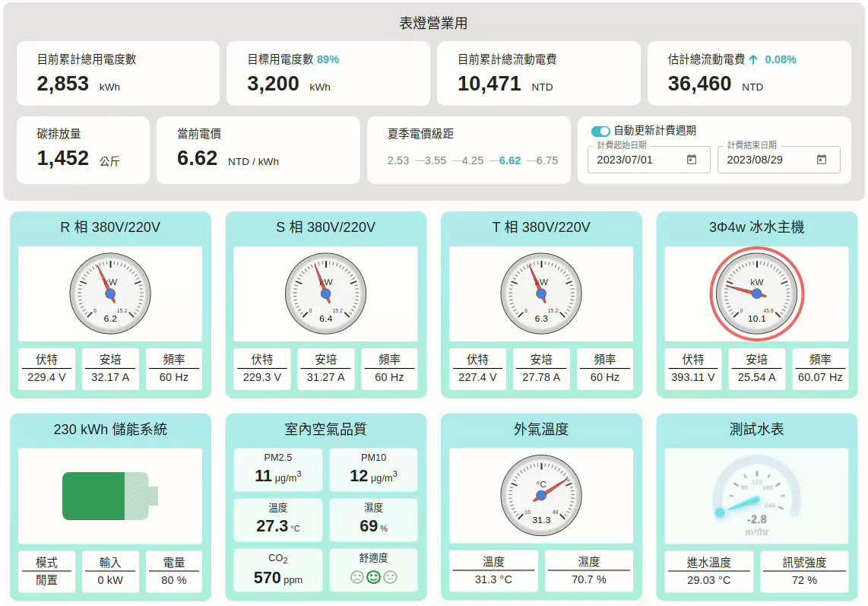868x606 pixels.
Task: Click the R 相 380V/220V heading
Action: [x=110, y=227]
